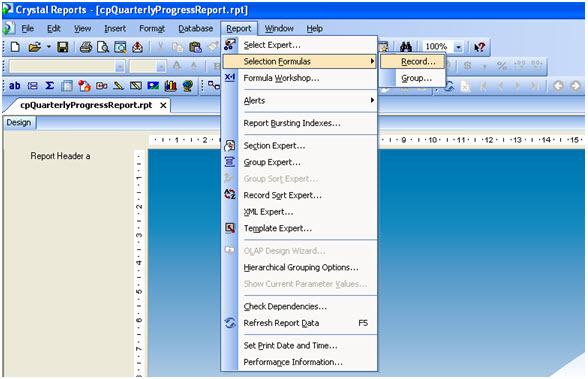Click the binoculars Find icon
The height and width of the screenshot is (379, 588).
406,47
